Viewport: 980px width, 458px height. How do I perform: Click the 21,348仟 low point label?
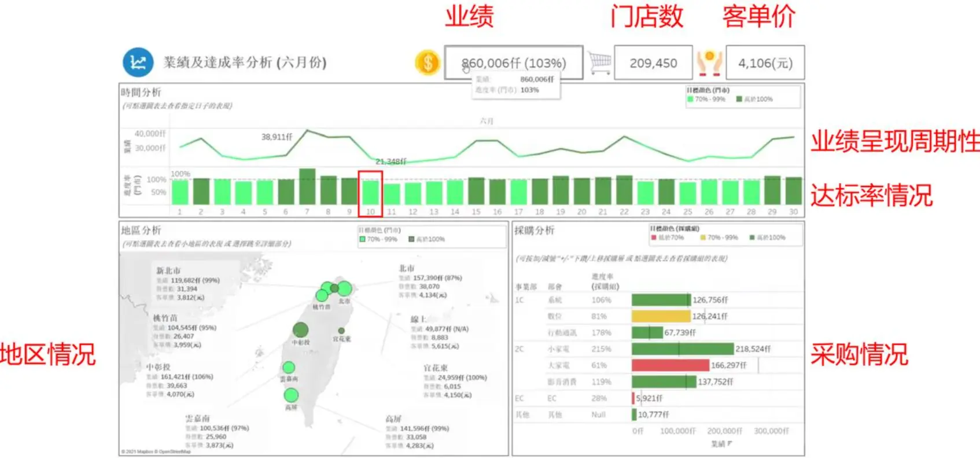[390, 162]
